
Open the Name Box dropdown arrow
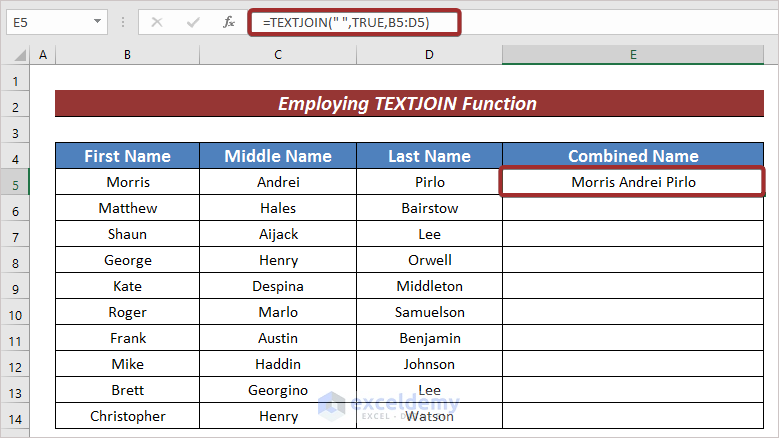pyautogui.click(x=97, y=22)
